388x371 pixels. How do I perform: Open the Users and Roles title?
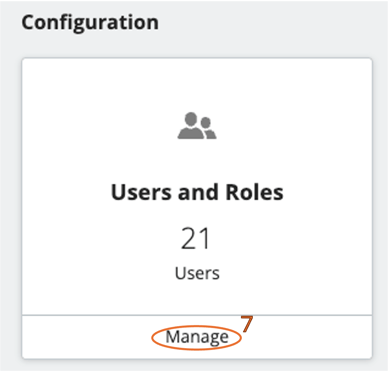coord(197,193)
